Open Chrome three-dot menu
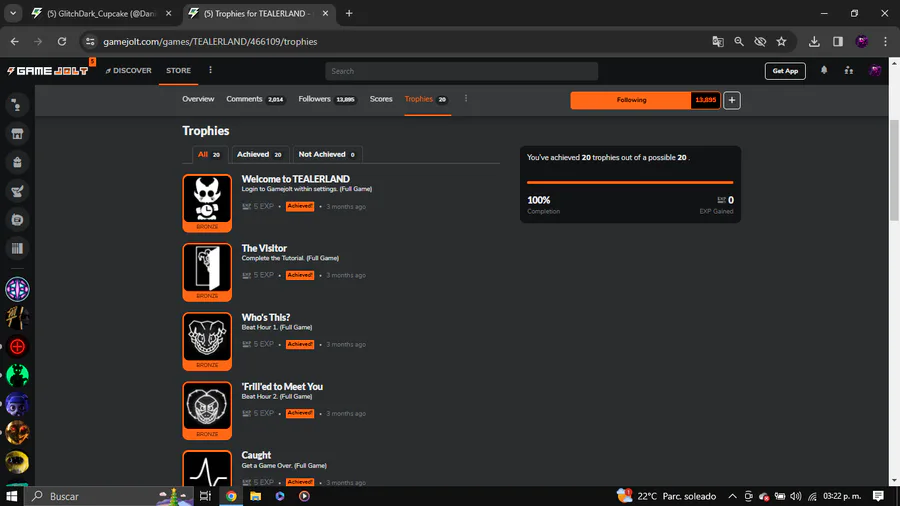The image size is (900, 506). pyautogui.click(x=885, y=41)
